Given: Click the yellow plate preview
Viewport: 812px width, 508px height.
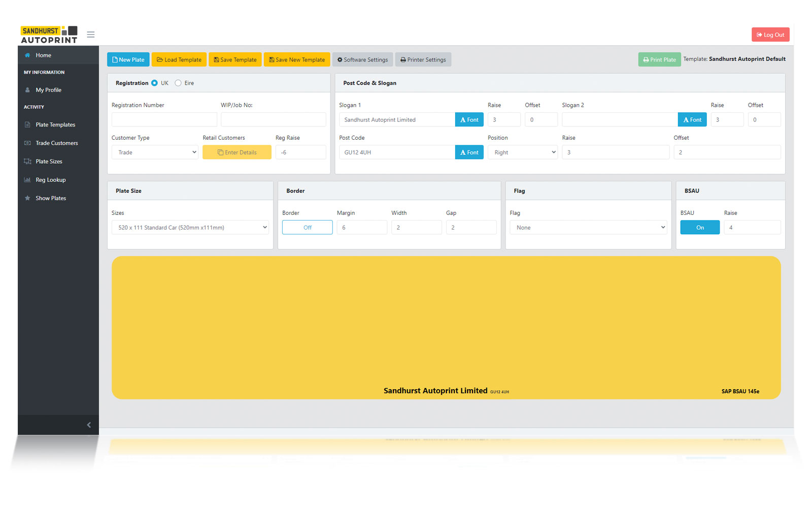Looking at the screenshot, I should (x=446, y=328).
